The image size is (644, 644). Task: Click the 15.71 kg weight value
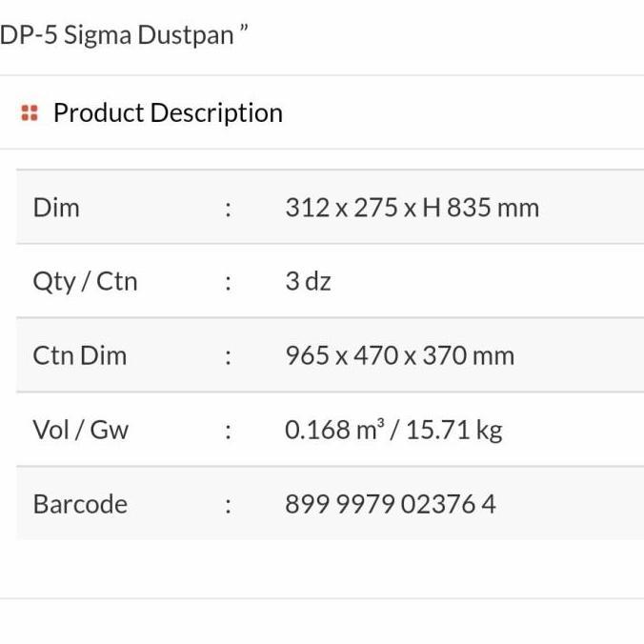(x=454, y=430)
